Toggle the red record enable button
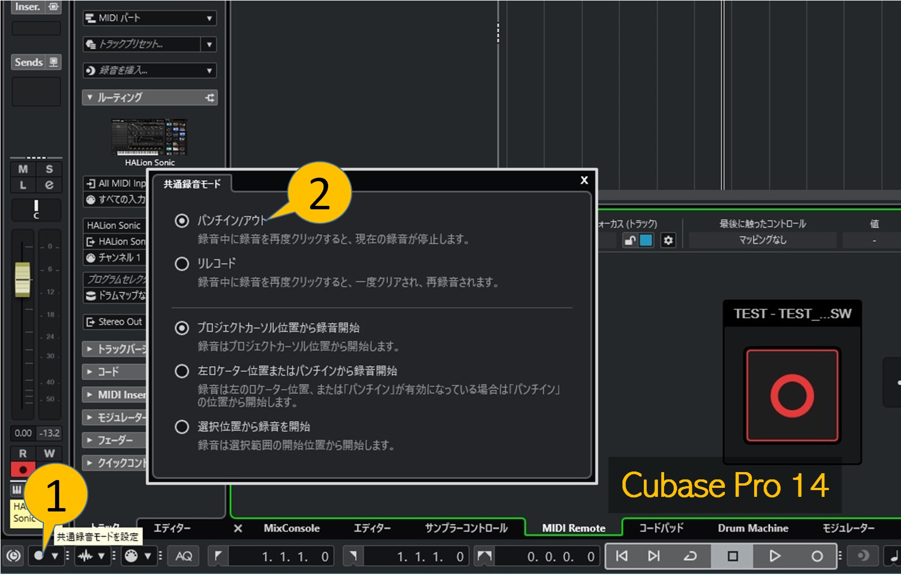 (23, 469)
